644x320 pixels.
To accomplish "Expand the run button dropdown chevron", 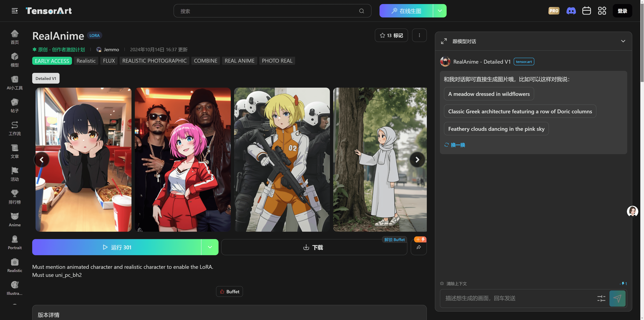I will tap(210, 247).
